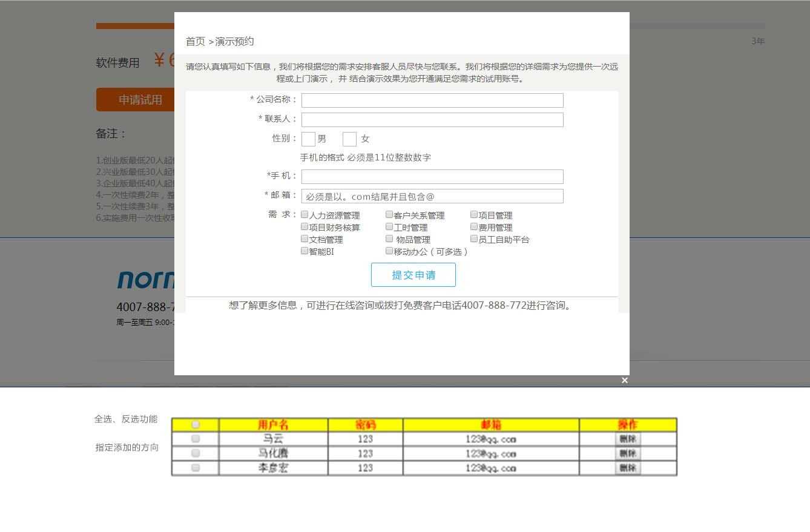Click 删除 button in 李彦宏 row

[628, 468]
